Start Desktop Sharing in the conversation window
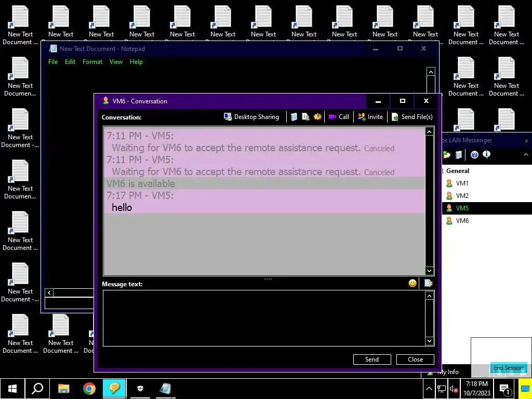The height and width of the screenshot is (399, 532). [251, 117]
